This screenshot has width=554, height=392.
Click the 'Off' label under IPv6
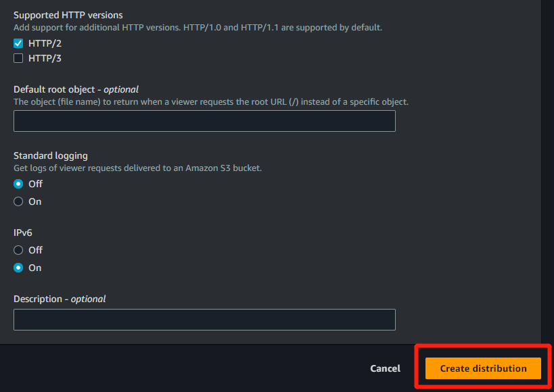click(x=35, y=250)
